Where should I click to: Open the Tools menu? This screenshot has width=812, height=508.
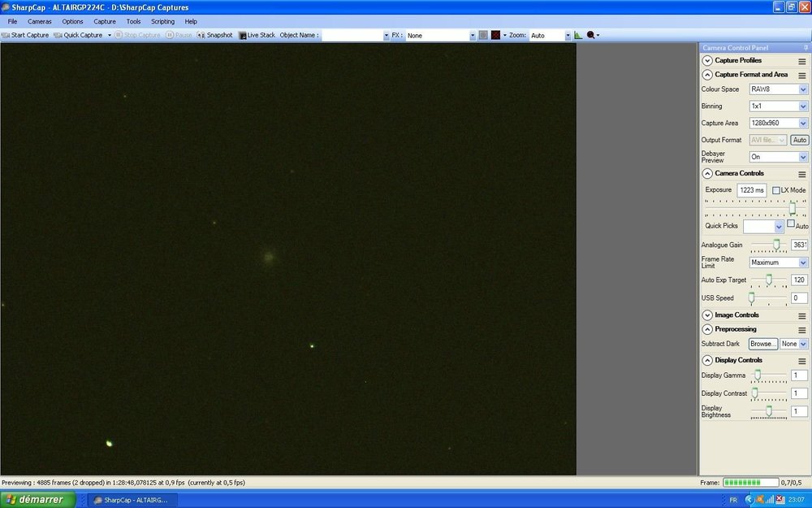coord(133,21)
